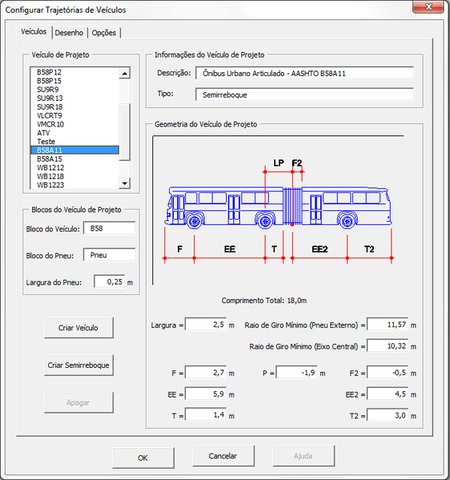Switch to the Opções tab
Viewport: 450px width, 480px height.
click(104, 33)
